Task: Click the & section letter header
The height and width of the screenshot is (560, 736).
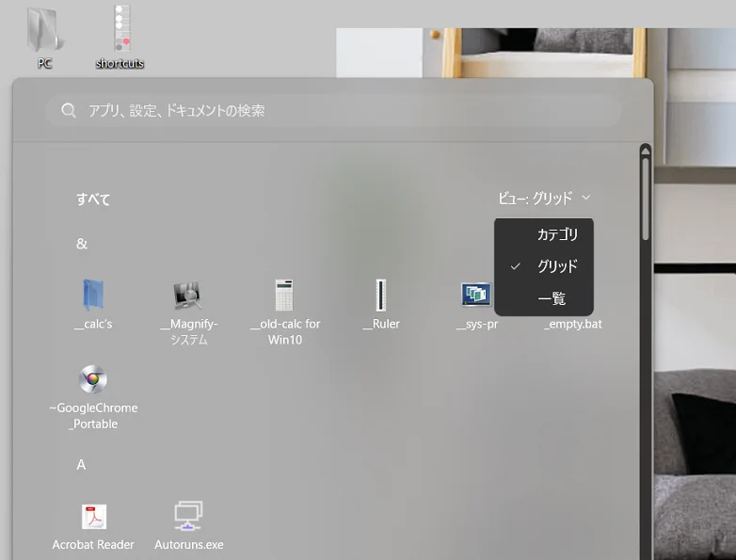Action: [x=82, y=244]
